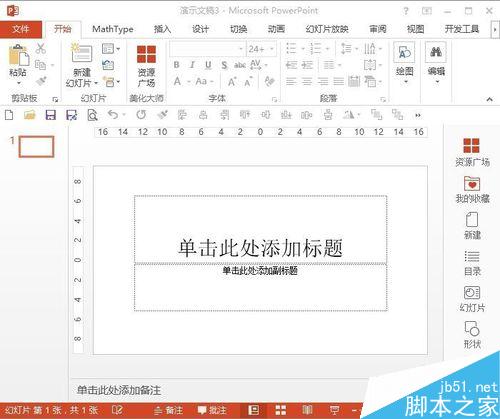
Task: Click the New Slide icon
Action: [82, 53]
